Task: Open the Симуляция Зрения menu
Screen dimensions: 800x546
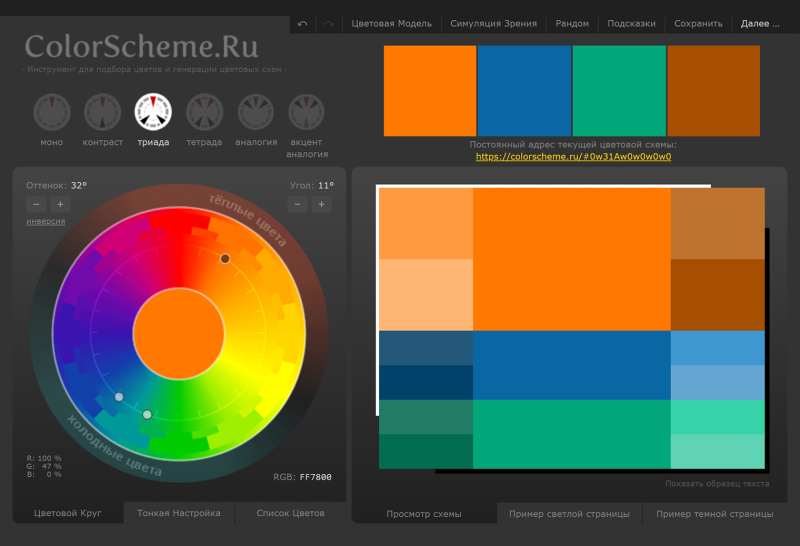Action: tap(493, 23)
